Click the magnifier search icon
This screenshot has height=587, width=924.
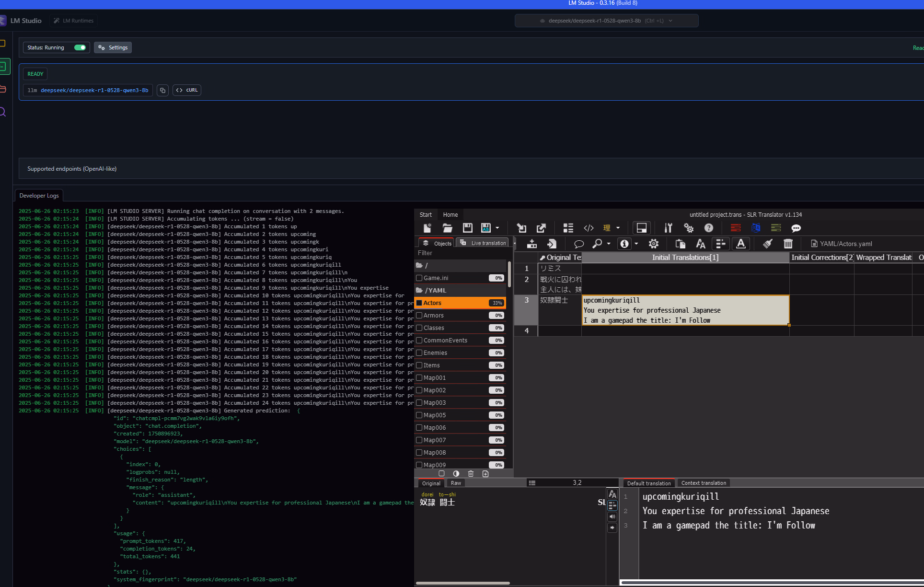click(597, 244)
